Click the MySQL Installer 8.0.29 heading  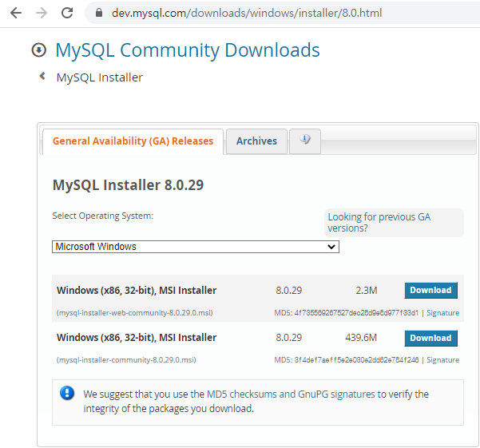128,185
